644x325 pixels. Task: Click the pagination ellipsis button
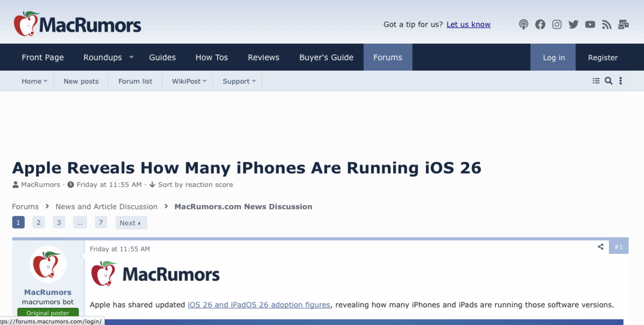click(x=80, y=222)
